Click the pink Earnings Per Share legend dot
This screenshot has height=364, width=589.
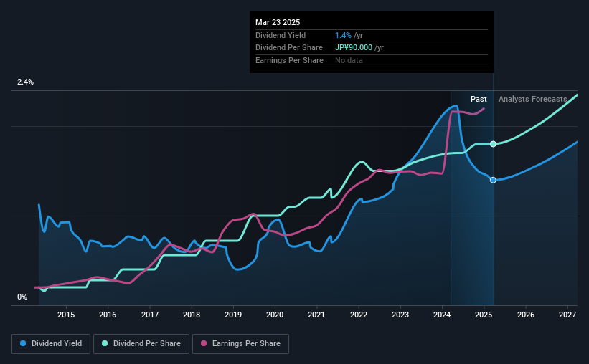tap(204, 343)
